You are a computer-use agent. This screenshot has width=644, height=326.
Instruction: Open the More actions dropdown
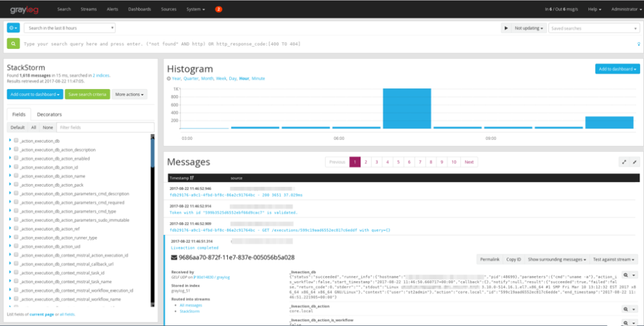point(129,94)
